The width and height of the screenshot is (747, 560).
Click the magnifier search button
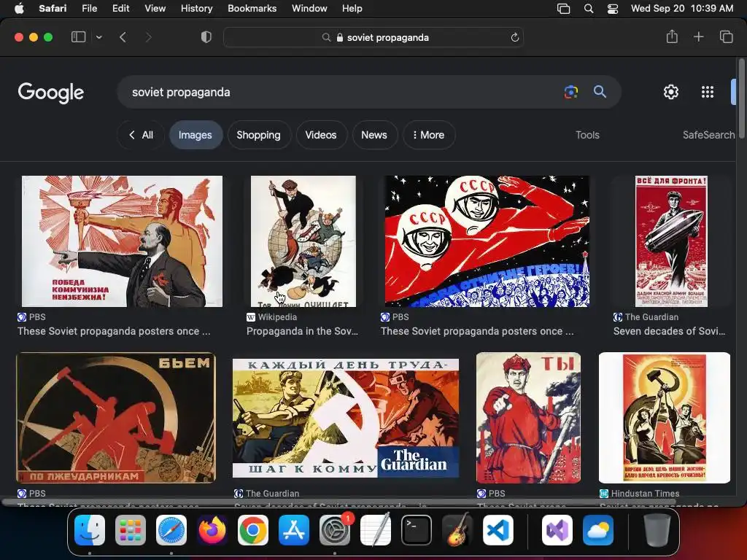(600, 92)
